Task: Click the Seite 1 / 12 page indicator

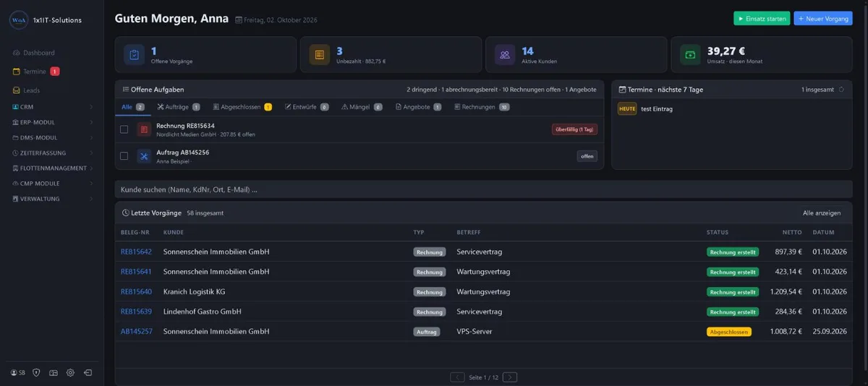Action: point(484,377)
